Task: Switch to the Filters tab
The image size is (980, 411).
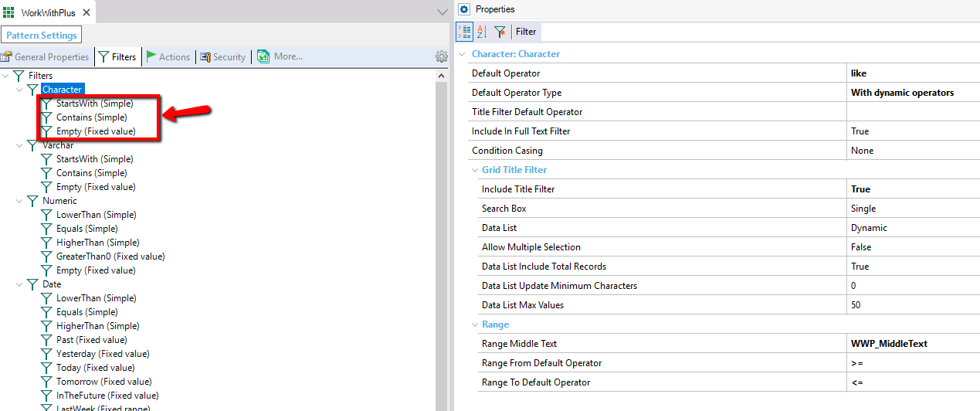Action: pos(117,56)
